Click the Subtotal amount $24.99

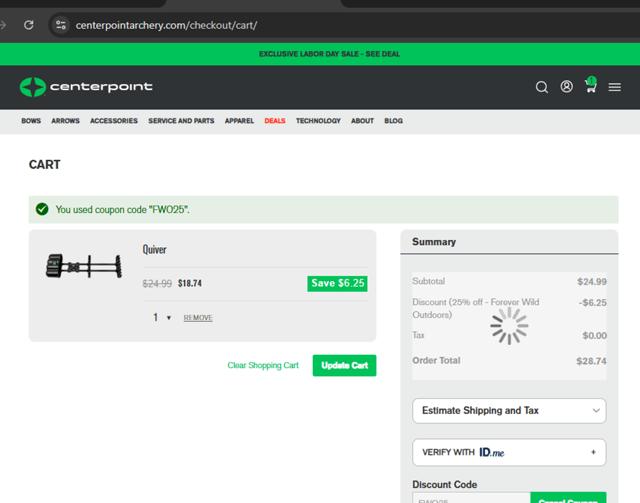(x=591, y=281)
